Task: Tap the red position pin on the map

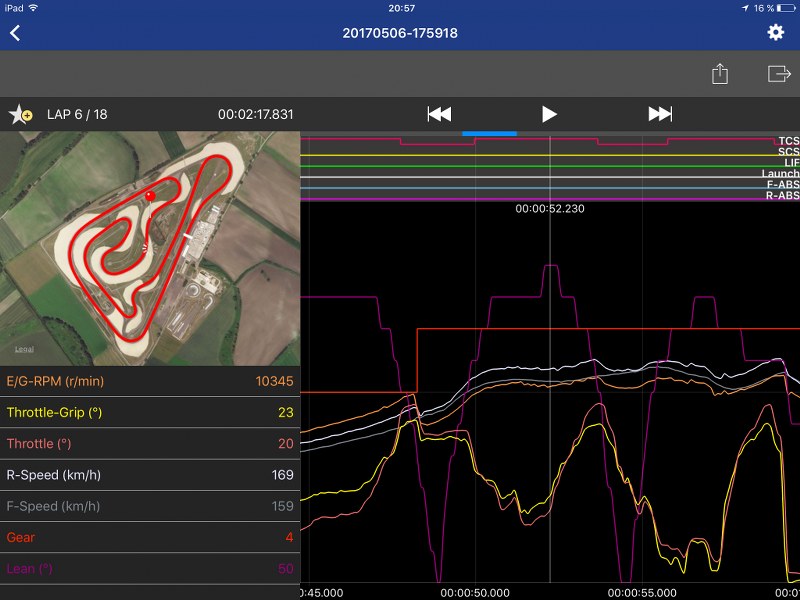Action: pyautogui.click(x=150, y=196)
